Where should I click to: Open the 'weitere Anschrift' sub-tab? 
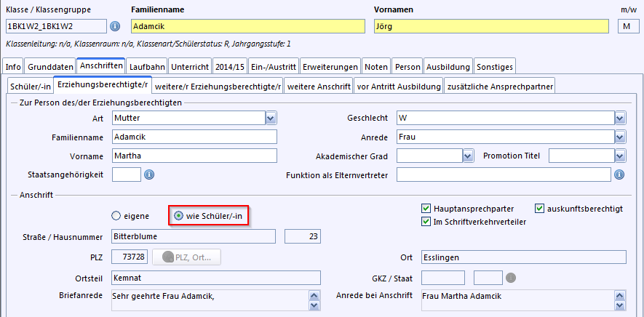click(x=319, y=87)
